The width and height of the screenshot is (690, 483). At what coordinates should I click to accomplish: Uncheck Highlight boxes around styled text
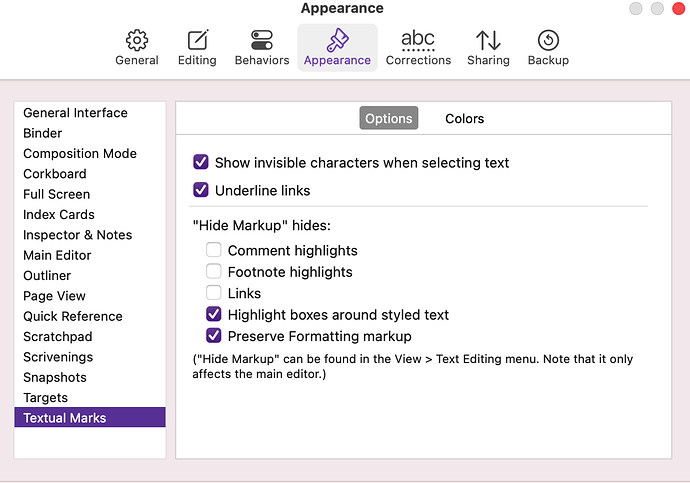click(x=214, y=315)
